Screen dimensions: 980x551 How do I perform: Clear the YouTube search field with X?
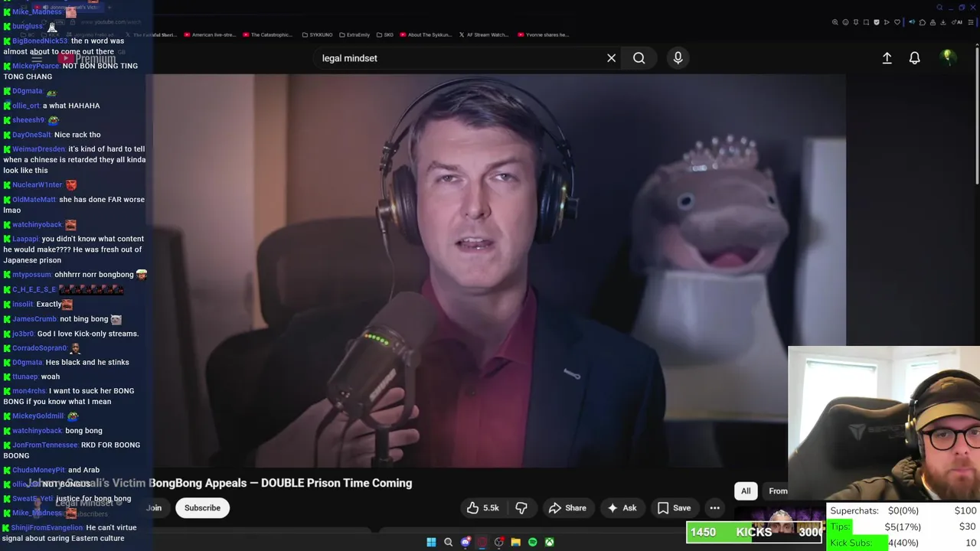[611, 58]
